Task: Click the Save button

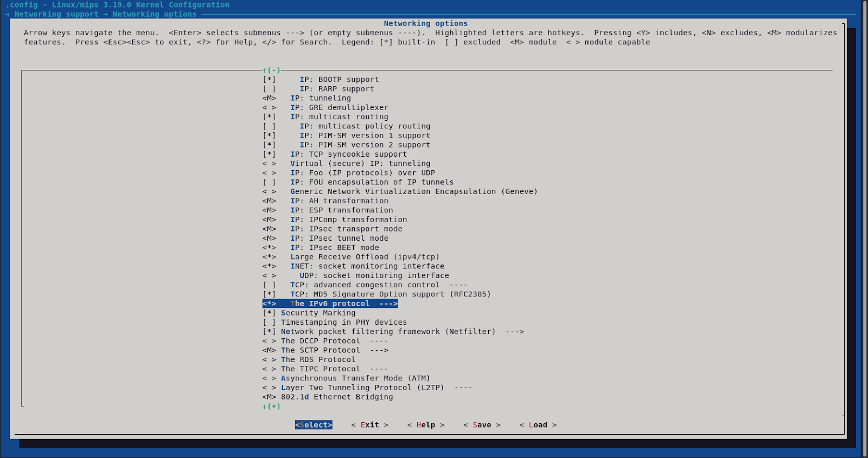Action: pos(482,425)
